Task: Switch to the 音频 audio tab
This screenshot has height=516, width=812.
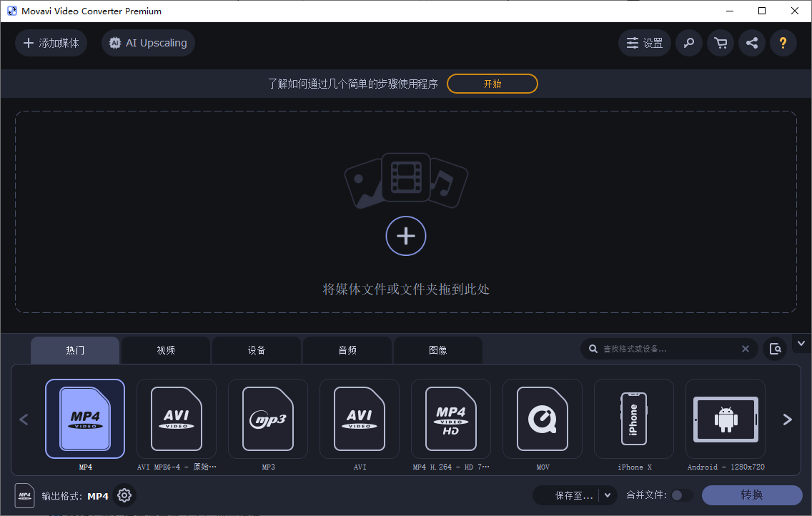Action: click(347, 349)
